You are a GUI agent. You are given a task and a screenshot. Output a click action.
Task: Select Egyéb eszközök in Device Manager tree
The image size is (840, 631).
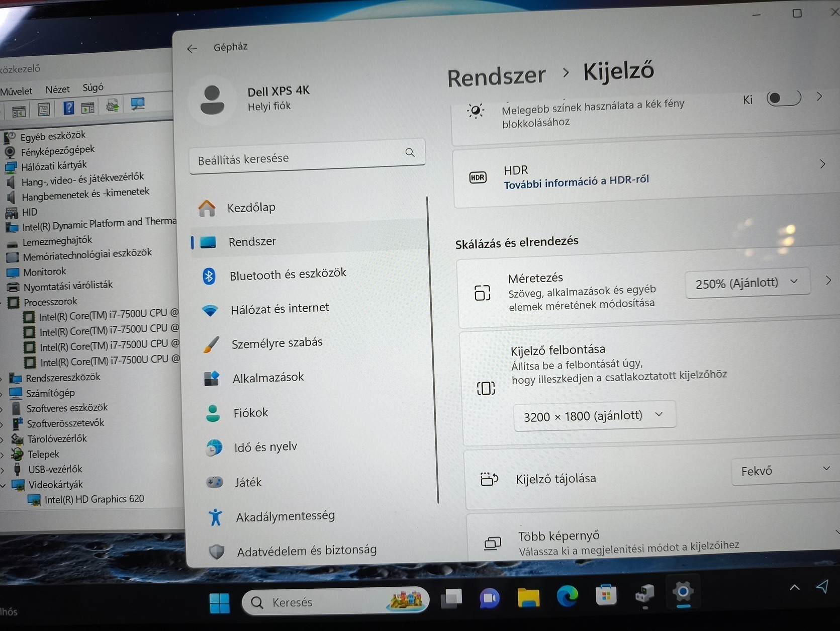pos(53,135)
